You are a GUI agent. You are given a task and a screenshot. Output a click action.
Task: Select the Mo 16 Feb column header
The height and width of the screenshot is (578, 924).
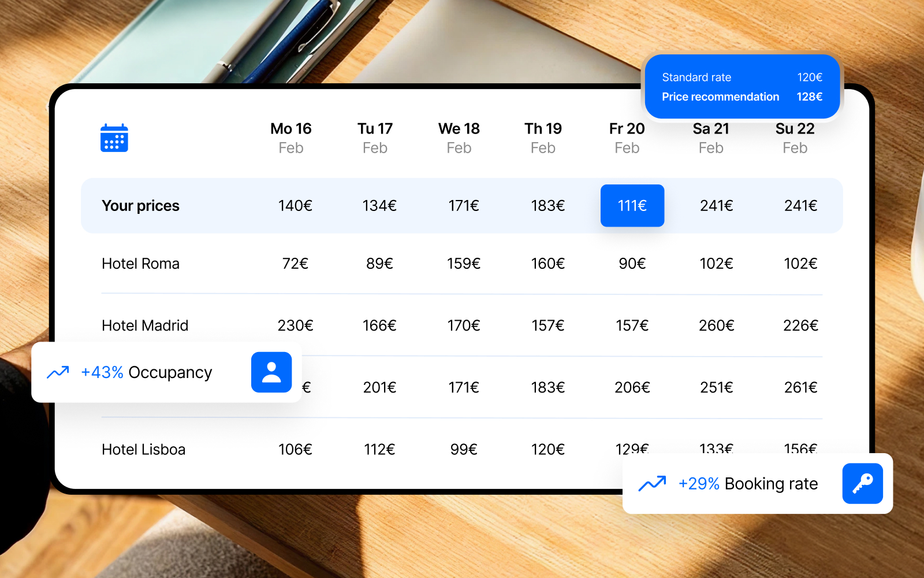click(291, 138)
